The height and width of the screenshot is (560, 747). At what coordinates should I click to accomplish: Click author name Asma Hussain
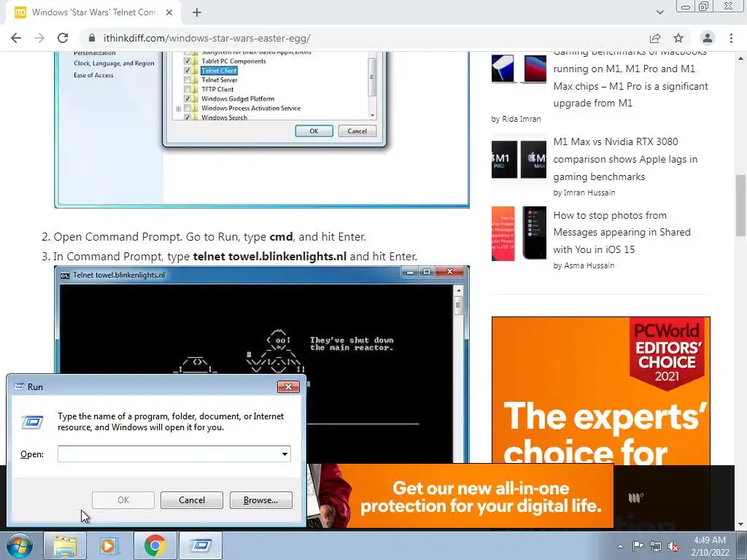[589, 265]
